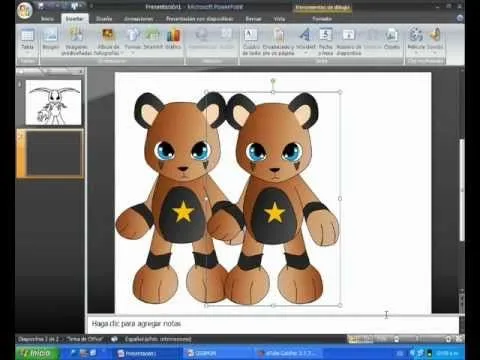The height and width of the screenshot is (360, 480).
Task: Click the Hipervínculo globe icon
Action: tap(201, 35)
